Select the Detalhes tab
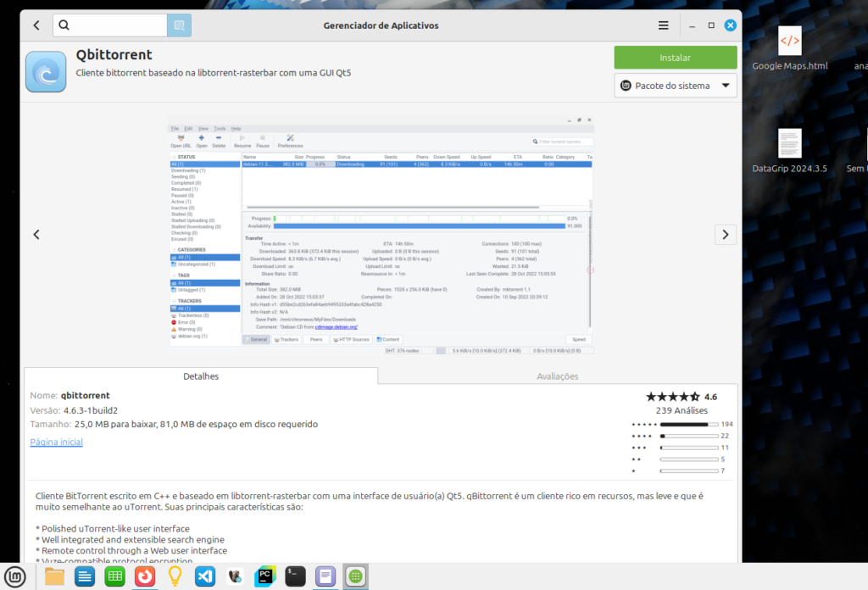868x590 pixels. point(201,376)
